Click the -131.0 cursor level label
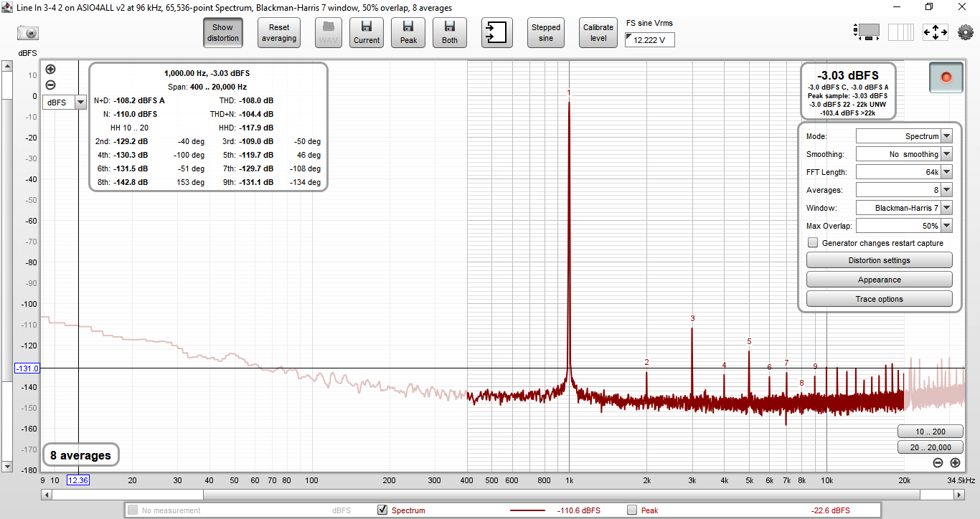 click(x=27, y=368)
